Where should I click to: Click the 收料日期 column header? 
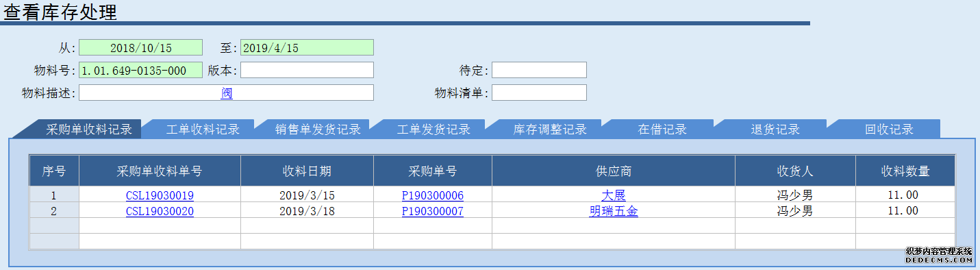click(x=307, y=171)
